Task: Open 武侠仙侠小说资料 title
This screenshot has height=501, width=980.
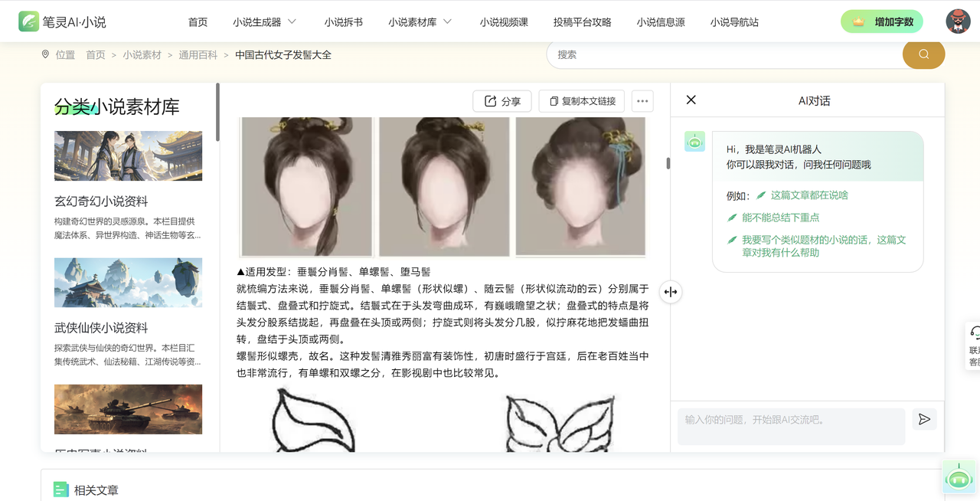Action: [101, 328]
